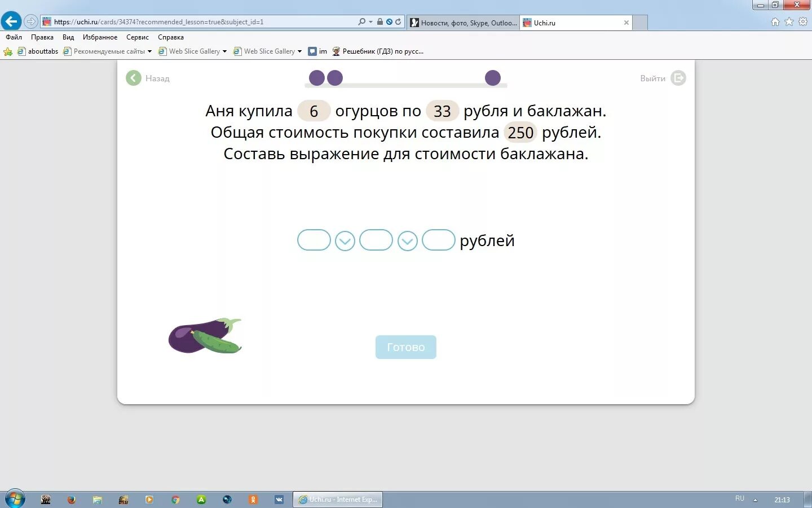Open the Справка menu

171,37
